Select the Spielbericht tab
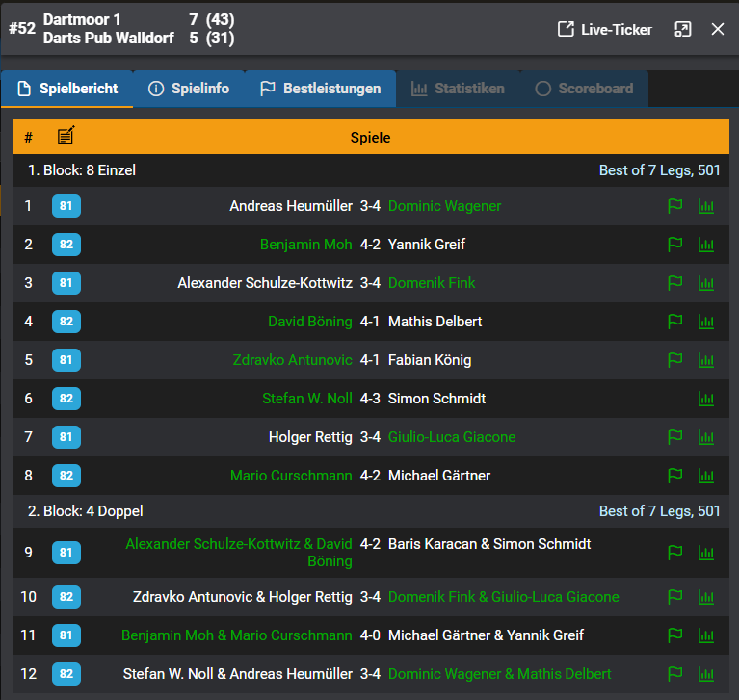The width and height of the screenshot is (739, 700). [67, 89]
